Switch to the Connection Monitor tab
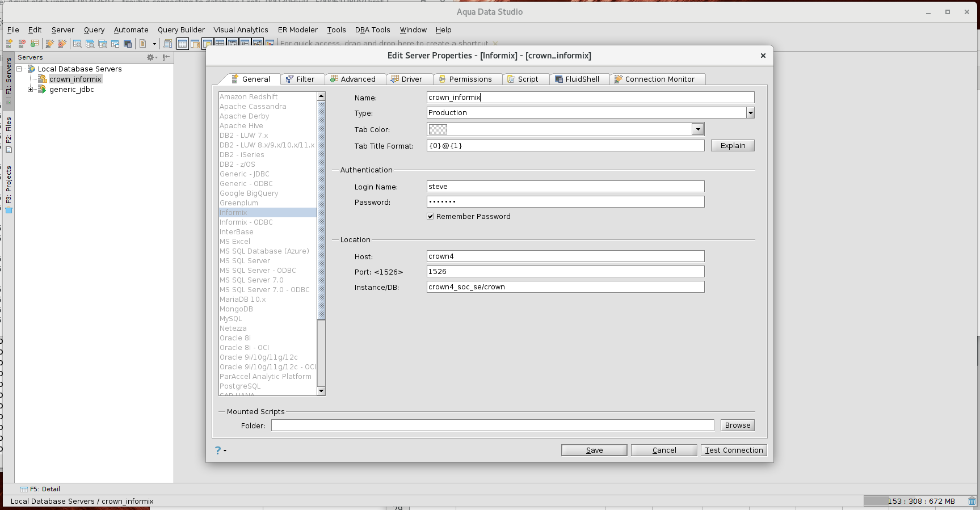980x510 pixels. point(658,79)
